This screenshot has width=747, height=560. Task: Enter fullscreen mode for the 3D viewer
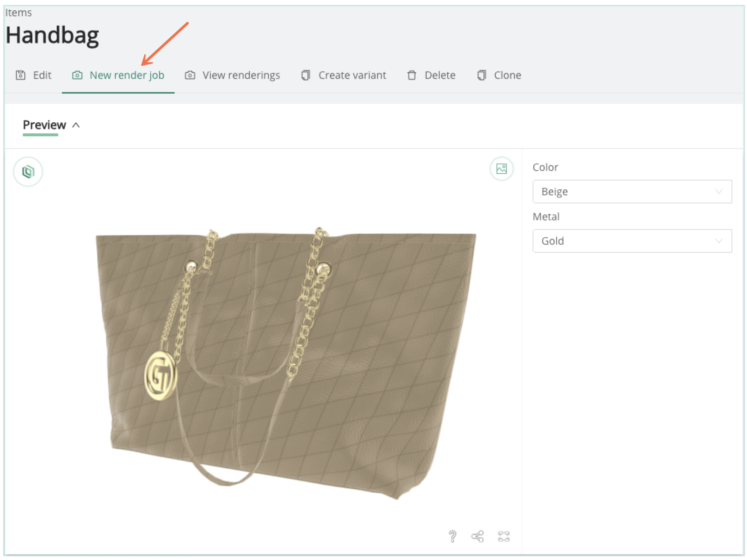(504, 536)
